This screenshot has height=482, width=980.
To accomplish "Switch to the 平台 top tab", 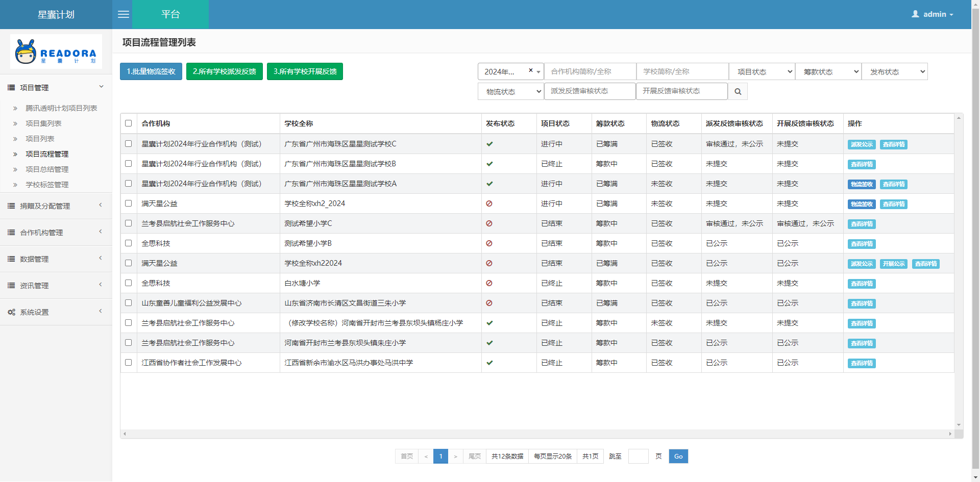I will click(x=170, y=14).
